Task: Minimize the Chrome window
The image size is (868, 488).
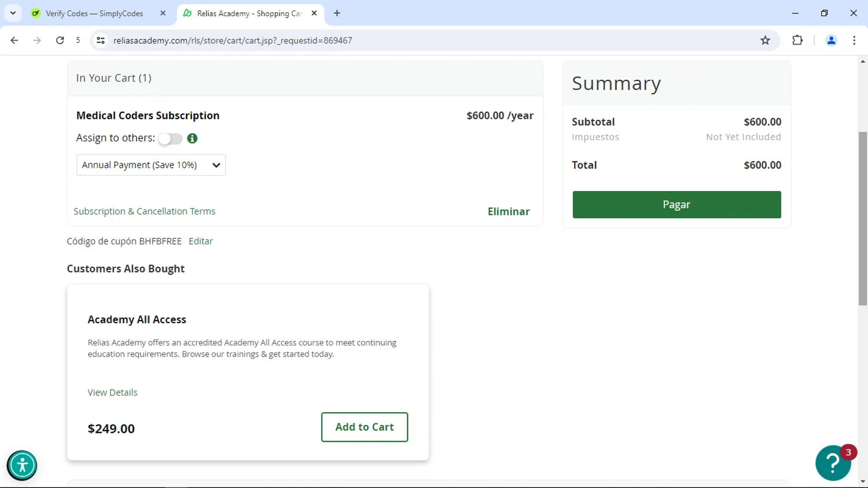Action: pyautogui.click(x=795, y=13)
